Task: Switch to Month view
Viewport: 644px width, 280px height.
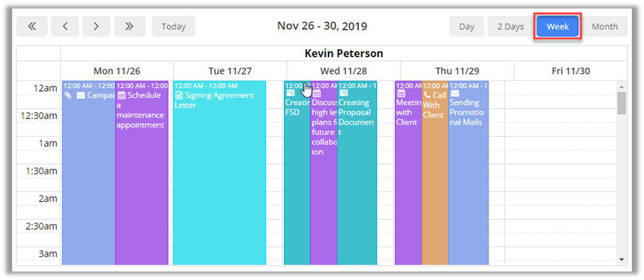Action: [605, 26]
